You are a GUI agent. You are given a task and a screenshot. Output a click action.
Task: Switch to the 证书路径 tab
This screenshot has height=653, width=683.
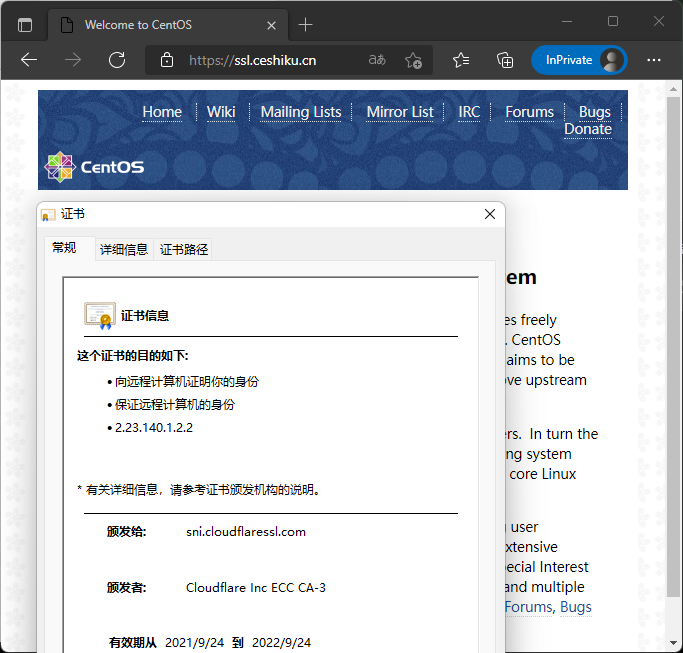(x=183, y=250)
